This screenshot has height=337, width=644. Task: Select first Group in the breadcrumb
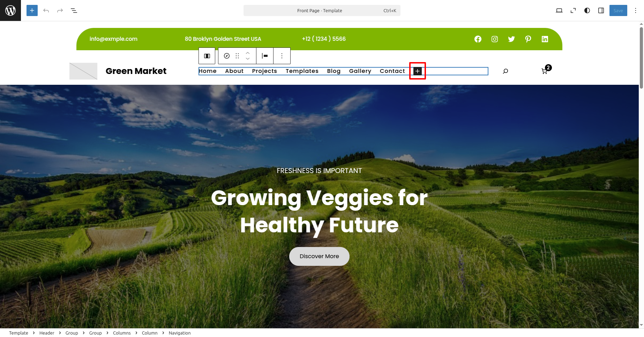(x=72, y=333)
